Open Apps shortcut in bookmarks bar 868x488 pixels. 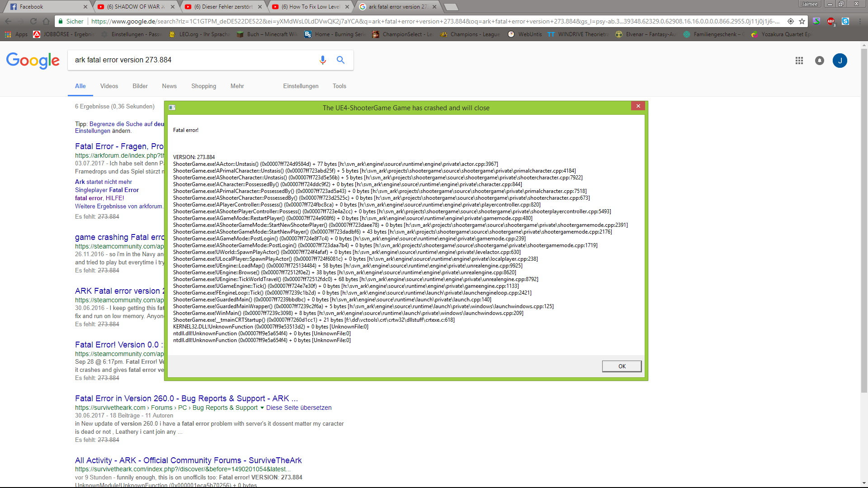click(x=16, y=34)
